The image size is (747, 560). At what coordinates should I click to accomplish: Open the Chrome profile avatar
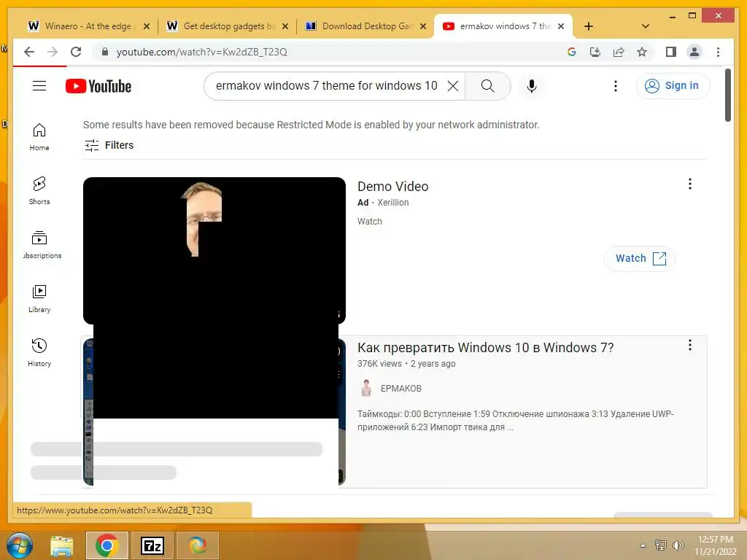point(694,52)
